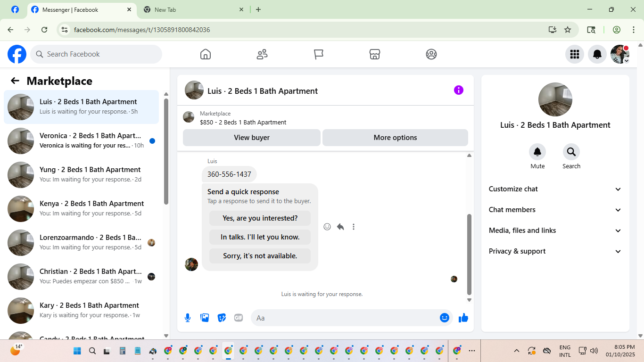This screenshot has width=644, height=362.
Task: Open the Facebook menu grid icon
Action: (575, 54)
